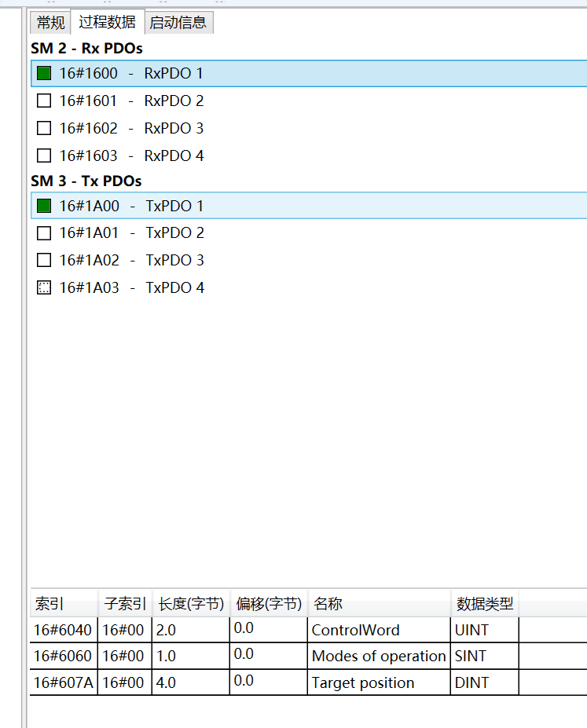This screenshot has width=587, height=728.
Task: Click the 子索引 column header
Action: [x=125, y=604]
